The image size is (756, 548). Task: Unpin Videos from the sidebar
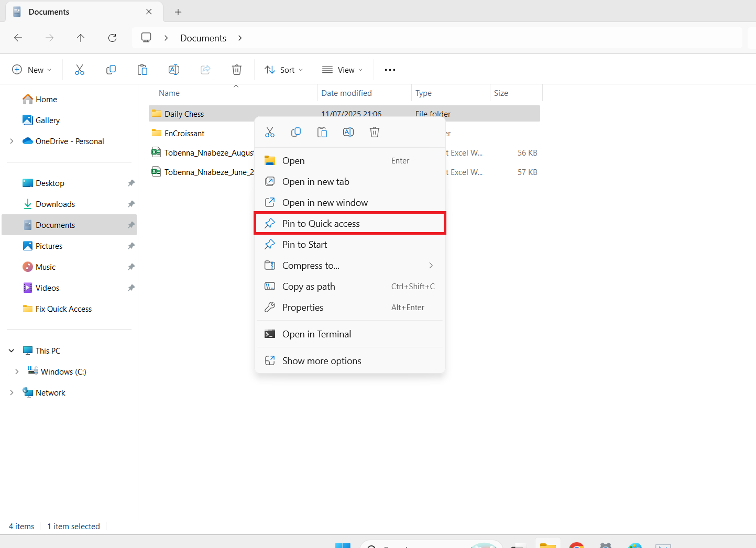[130, 288]
